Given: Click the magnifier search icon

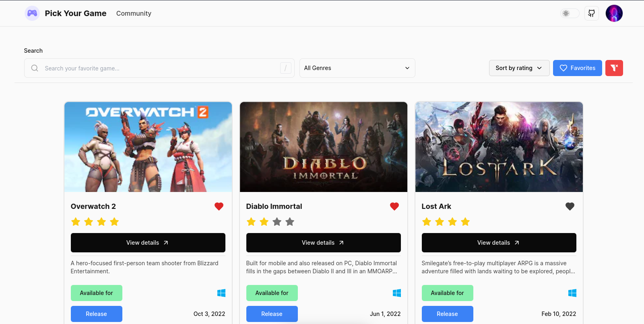Looking at the screenshot, I should click(35, 68).
